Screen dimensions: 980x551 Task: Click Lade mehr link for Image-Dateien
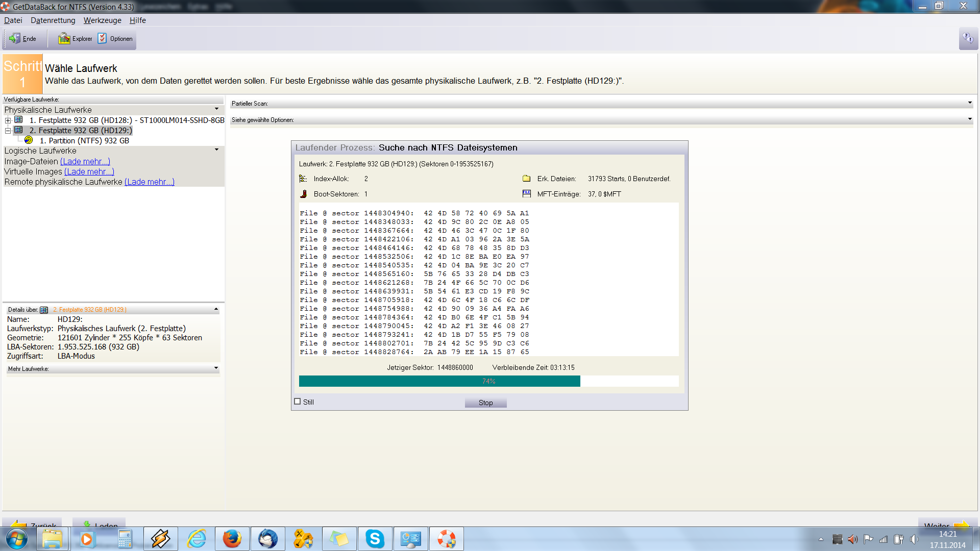point(85,161)
